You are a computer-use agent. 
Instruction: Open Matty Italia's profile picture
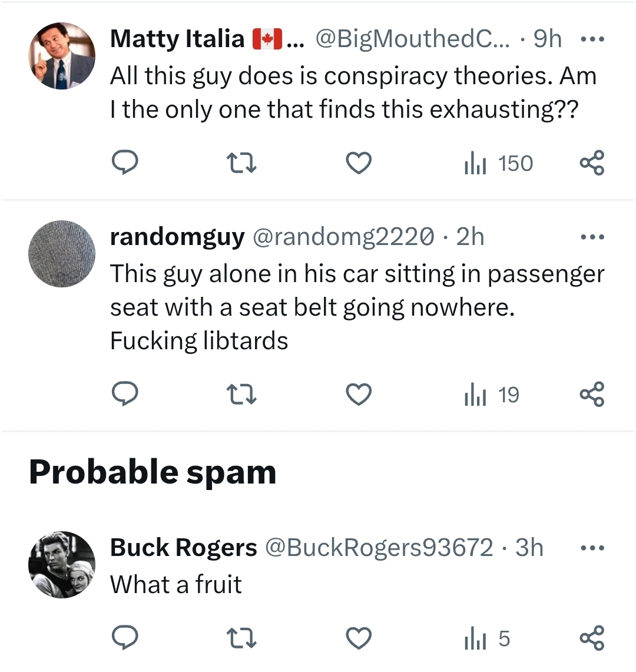coord(62,57)
